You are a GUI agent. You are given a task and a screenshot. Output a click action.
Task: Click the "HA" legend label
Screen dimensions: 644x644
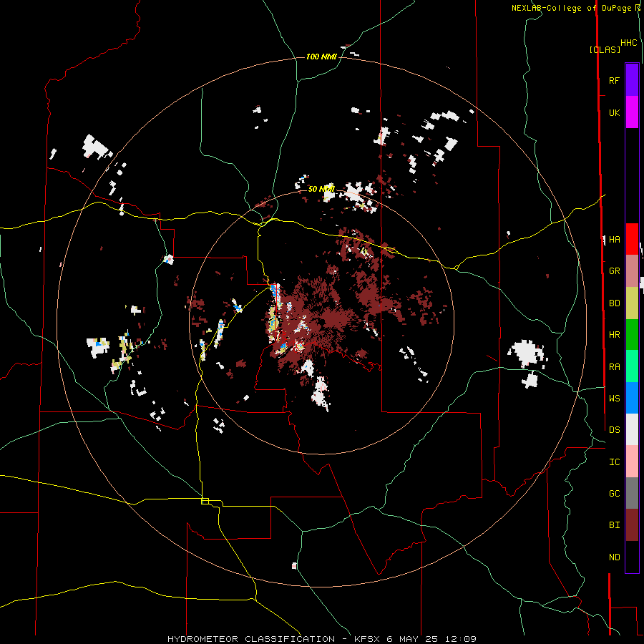coord(615,240)
